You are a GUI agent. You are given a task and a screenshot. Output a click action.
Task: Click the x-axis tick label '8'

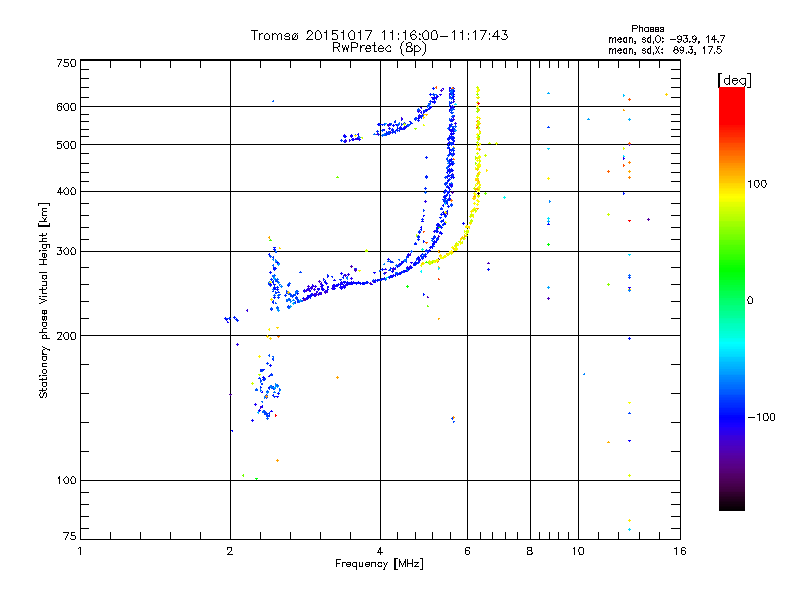(x=530, y=551)
